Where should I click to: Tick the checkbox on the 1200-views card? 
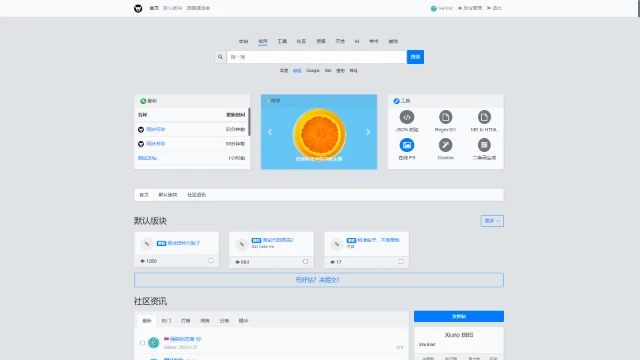click(x=211, y=260)
